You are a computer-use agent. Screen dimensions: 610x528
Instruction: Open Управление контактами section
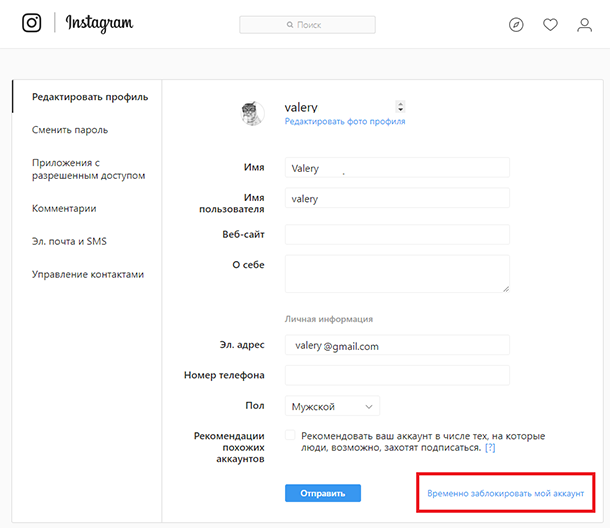(88, 274)
